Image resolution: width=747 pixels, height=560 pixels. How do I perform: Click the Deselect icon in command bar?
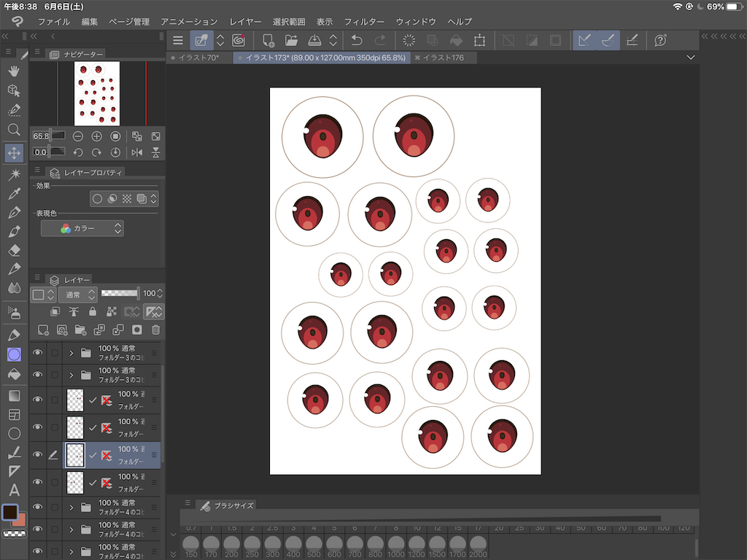pos(508,41)
